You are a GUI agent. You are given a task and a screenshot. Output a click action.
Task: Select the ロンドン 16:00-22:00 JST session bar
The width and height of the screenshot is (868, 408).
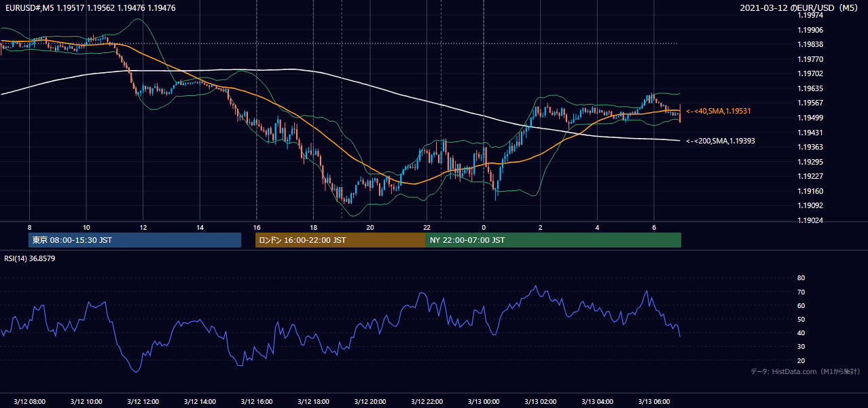point(340,240)
